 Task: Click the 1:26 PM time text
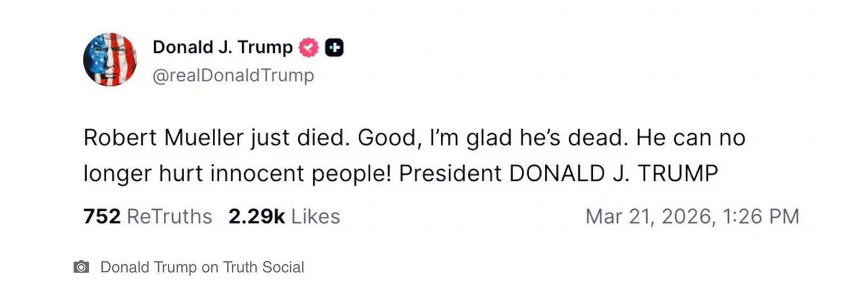[761, 216]
